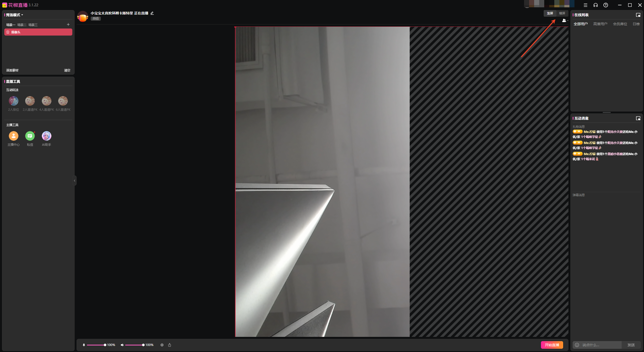Collapse the left sidebar panel arrow
644x352 pixels.
75,181
